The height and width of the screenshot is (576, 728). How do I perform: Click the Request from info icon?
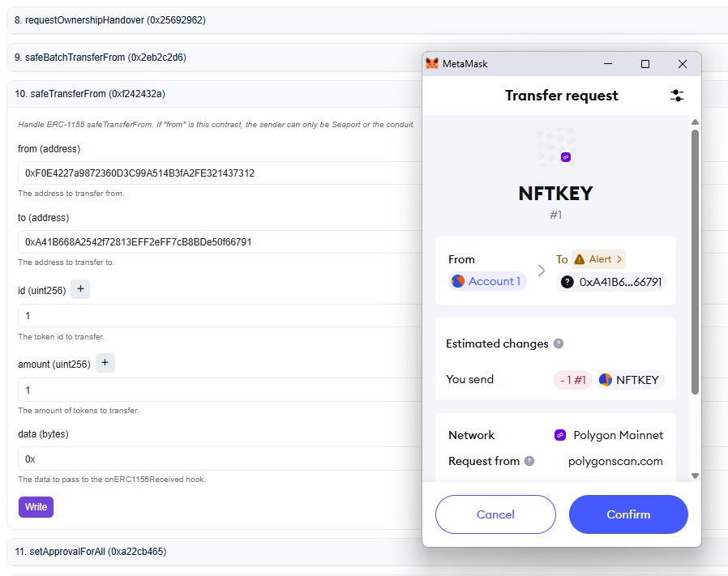pyautogui.click(x=529, y=461)
